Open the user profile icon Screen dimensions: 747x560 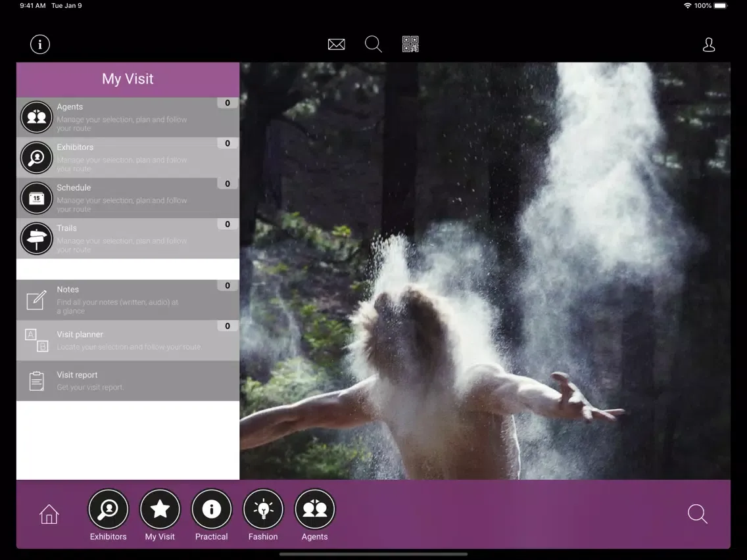709,45
